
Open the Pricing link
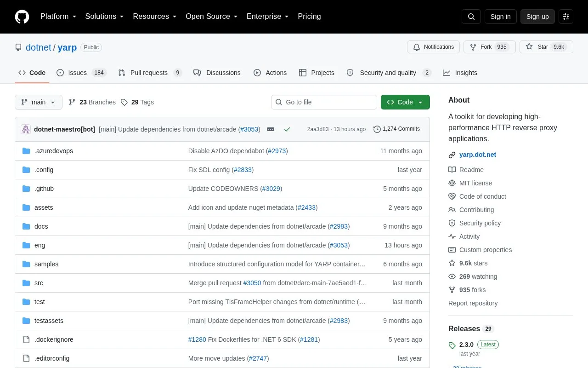[x=309, y=17]
